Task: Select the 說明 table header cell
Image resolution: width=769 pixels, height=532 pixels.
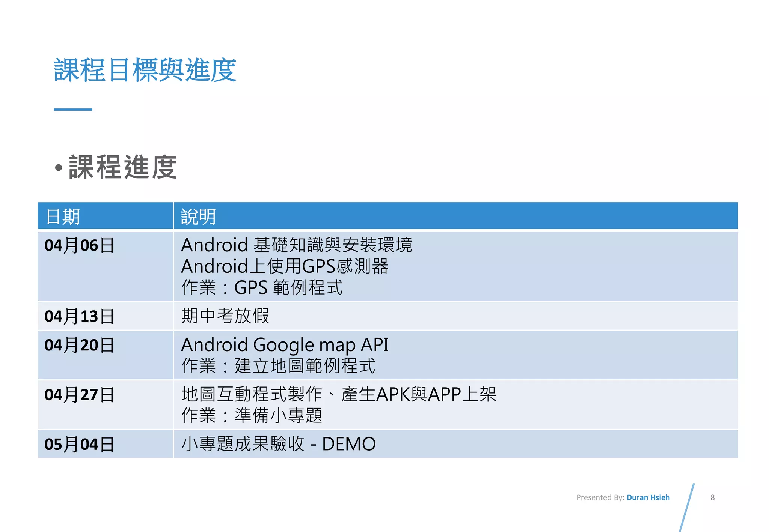Action: pyautogui.click(x=456, y=216)
